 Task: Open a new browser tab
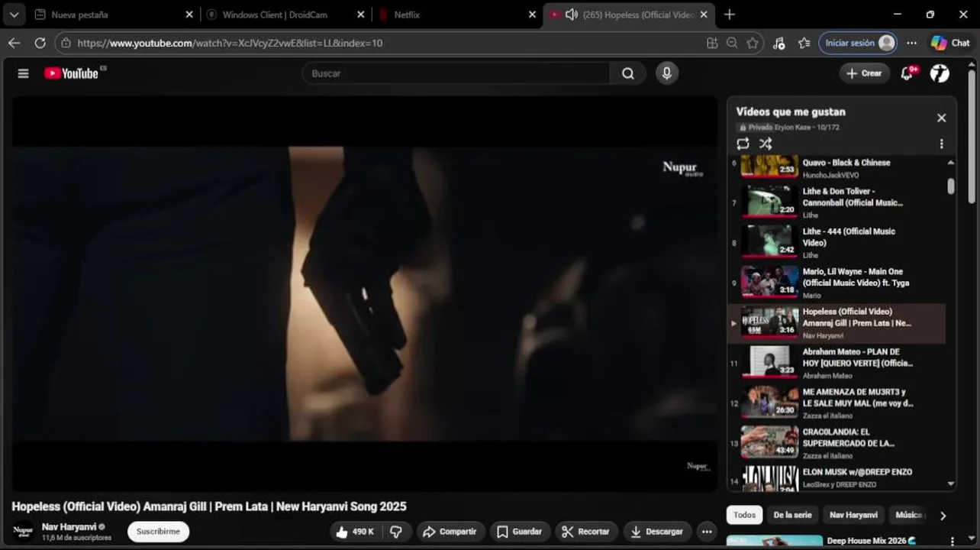click(729, 15)
